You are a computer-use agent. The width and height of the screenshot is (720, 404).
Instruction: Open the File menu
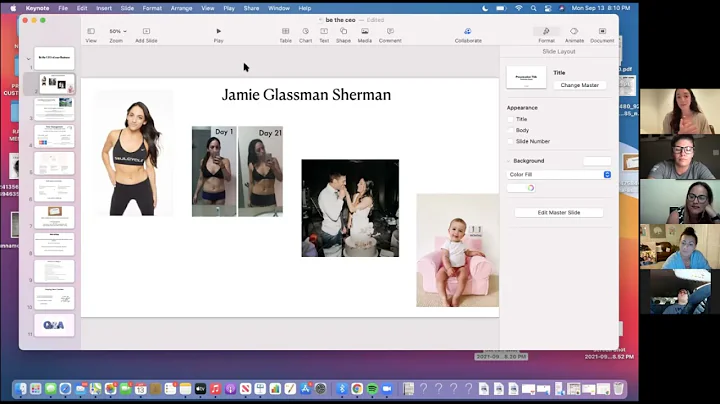coord(63,8)
